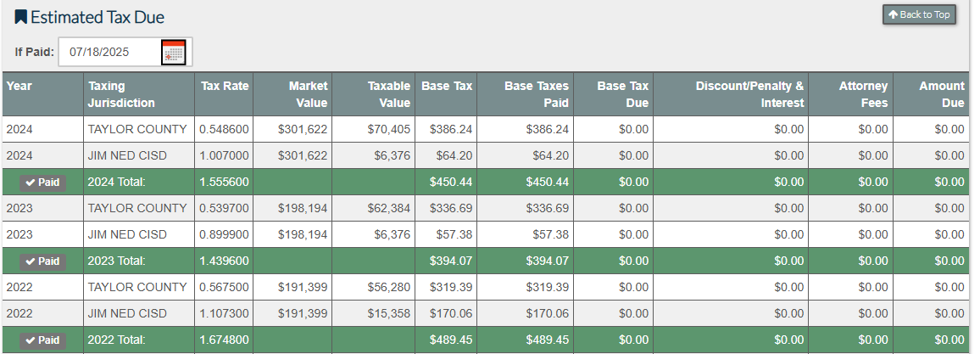Screen dimensions: 980x354
Task: Click the bookmark icon beside Estimated Tax Due
Action: click(x=21, y=17)
